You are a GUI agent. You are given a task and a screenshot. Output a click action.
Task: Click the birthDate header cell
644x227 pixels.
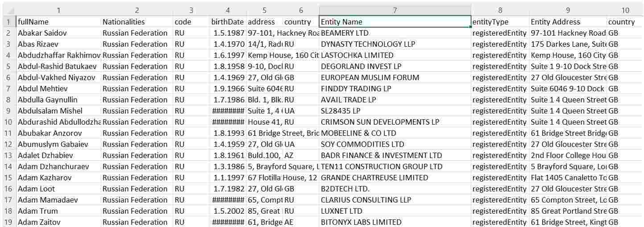tap(228, 22)
